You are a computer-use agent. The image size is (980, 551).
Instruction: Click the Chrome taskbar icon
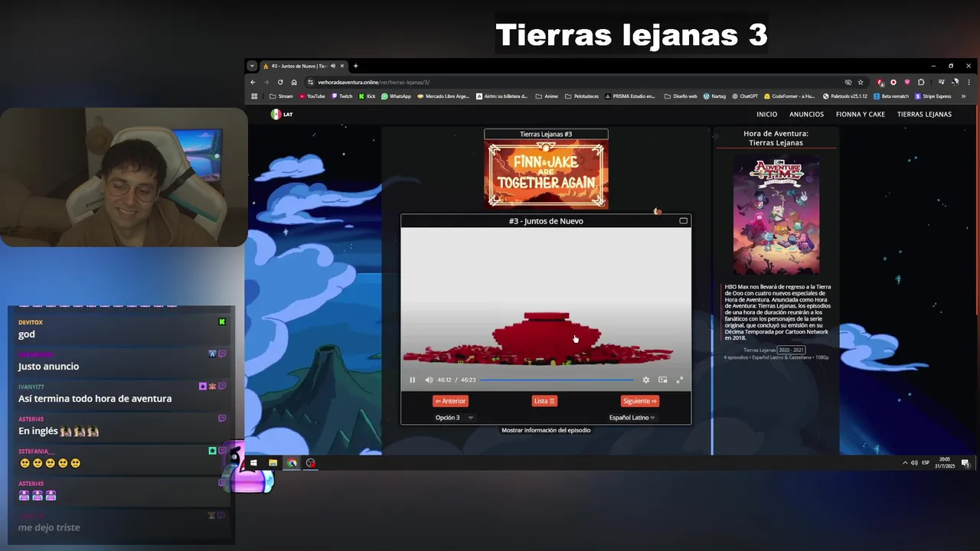coord(292,463)
